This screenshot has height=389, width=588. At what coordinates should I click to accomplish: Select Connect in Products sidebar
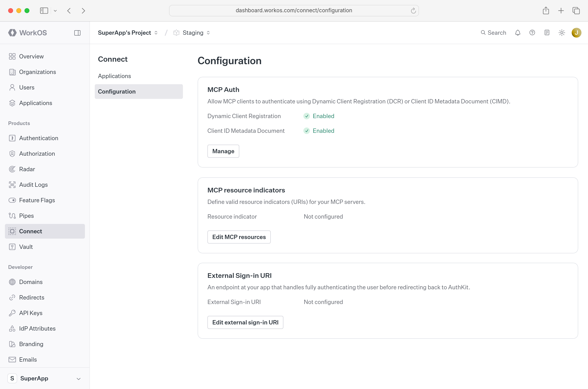coord(45,231)
